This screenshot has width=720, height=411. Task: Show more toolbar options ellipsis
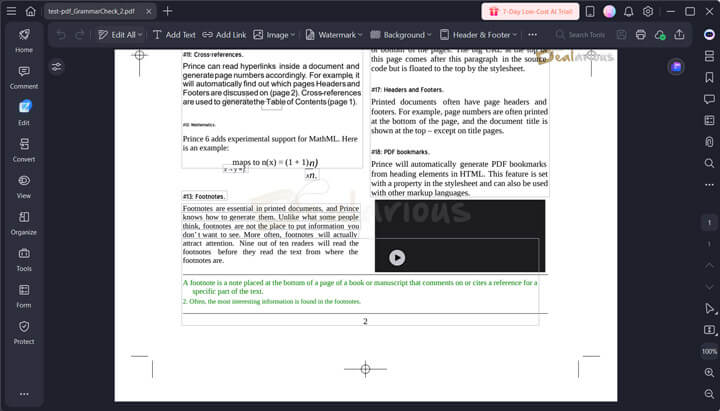[x=533, y=35]
